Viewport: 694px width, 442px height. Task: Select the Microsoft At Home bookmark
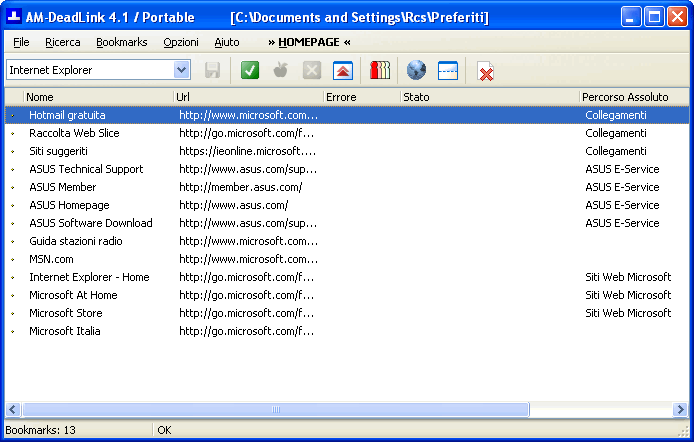click(73, 295)
